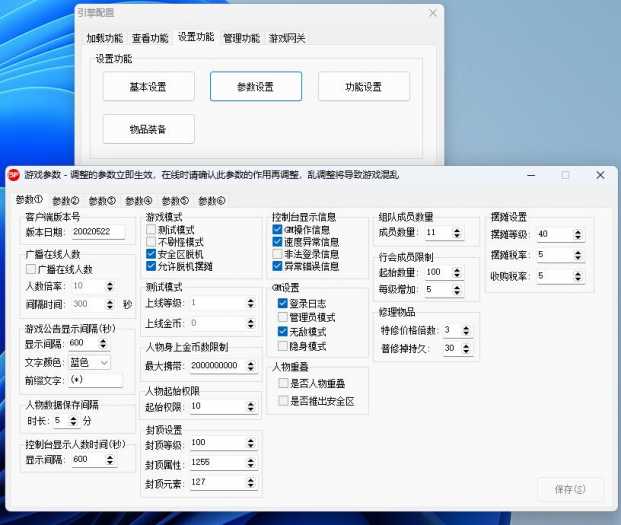Image resolution: width=621 pixels, height=525 pixels.
Task: Click the 前缀文字 text field
Action: click(95, 380)
